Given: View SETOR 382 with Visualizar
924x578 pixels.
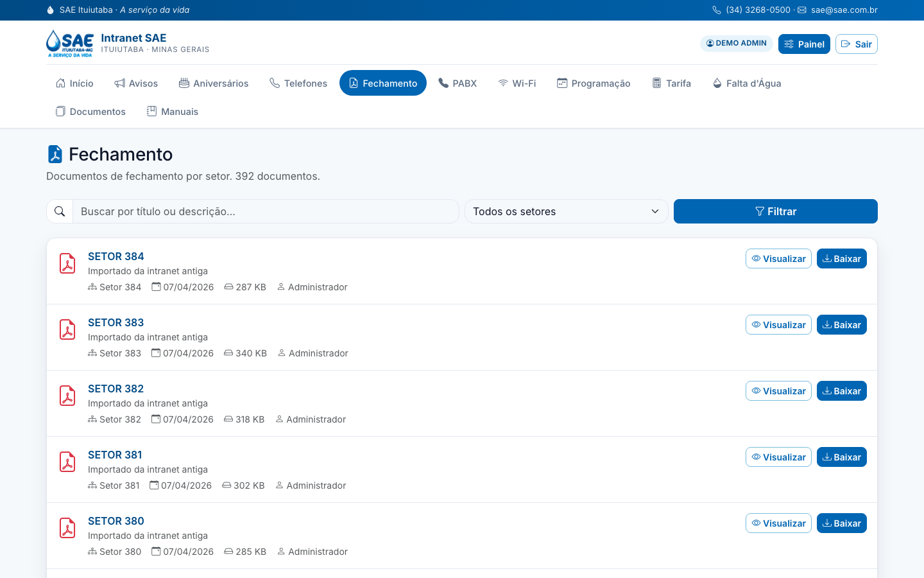Looking at the screenshot, I should (778, 390).
